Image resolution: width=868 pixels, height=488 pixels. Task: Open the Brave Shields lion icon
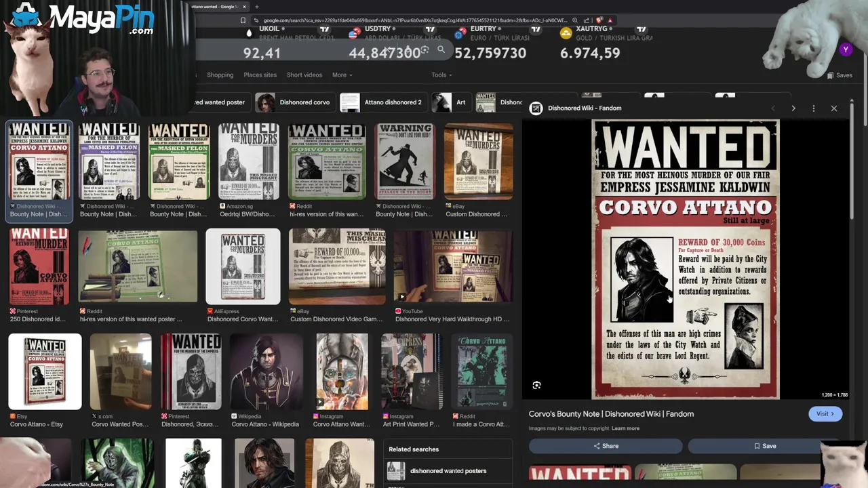pos(599,20)
